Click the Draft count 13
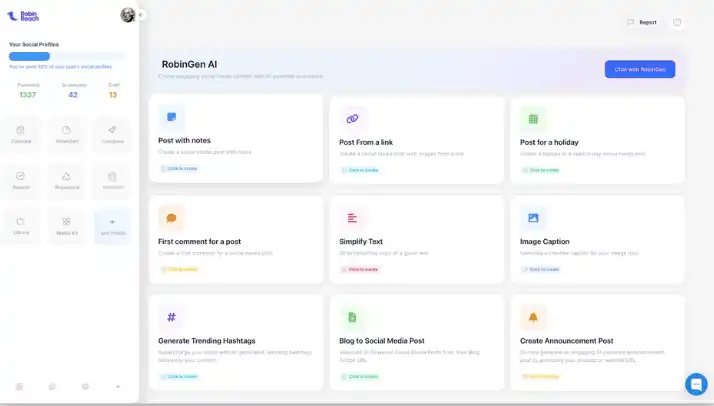714x406 pixels. click(x=113, y=95)
